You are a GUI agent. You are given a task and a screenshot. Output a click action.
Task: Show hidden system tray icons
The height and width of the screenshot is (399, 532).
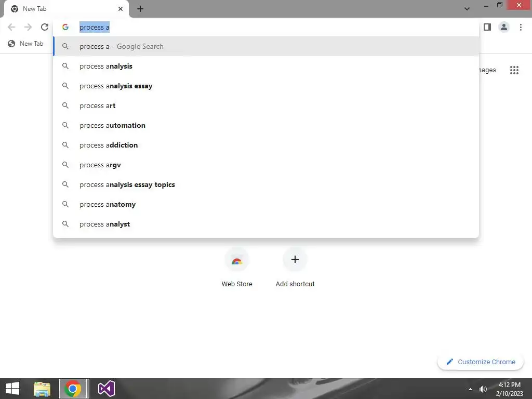coord(470,389)
